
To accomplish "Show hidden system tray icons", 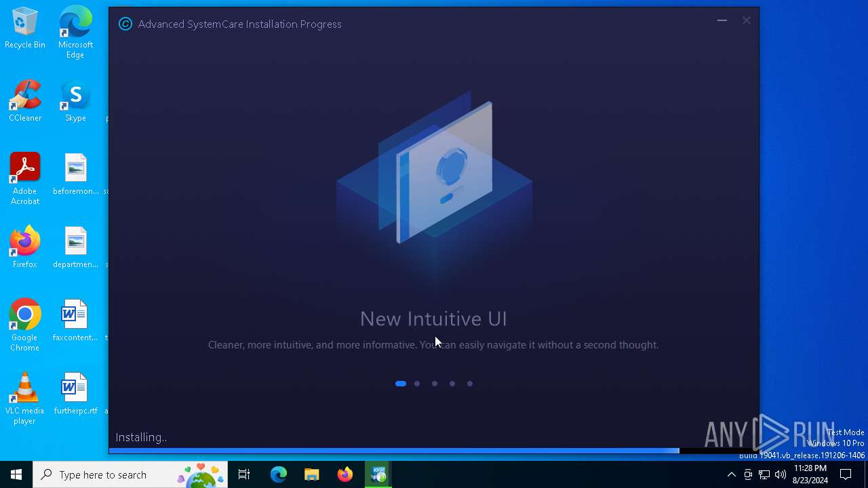I will tap(731, 474).
